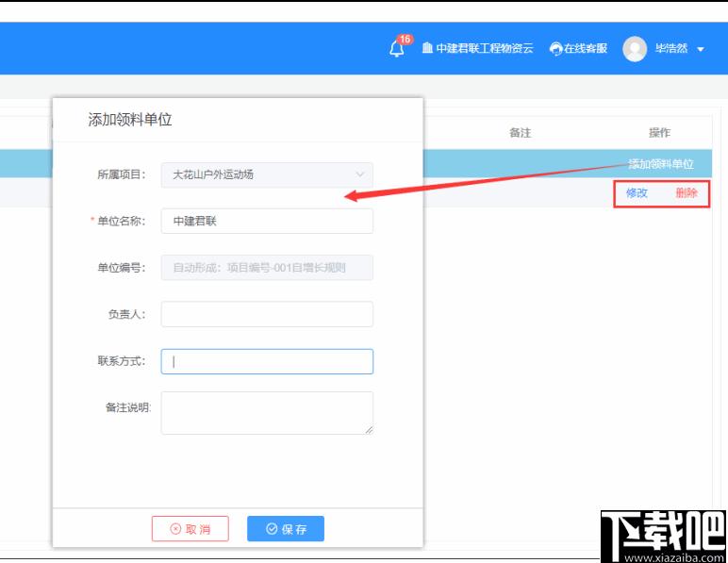Click the 联系方式 label
The image size is (728, 563).
click(x=122, y=360)
